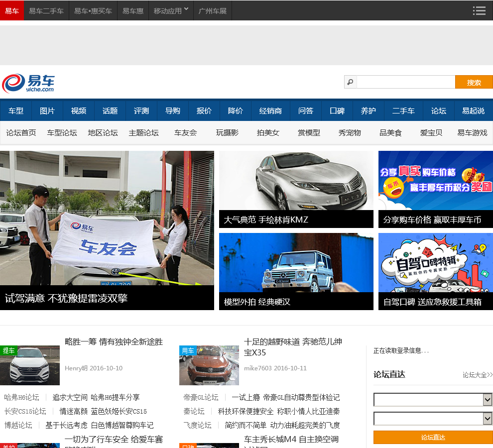Select 车型 in the blue navigation

[16, 111]
